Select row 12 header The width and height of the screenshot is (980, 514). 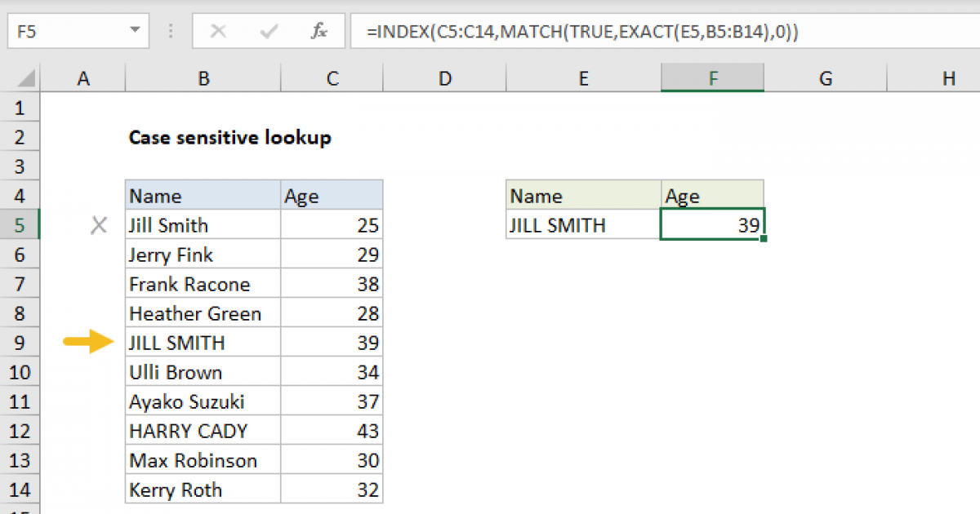[x=20, y=431]
